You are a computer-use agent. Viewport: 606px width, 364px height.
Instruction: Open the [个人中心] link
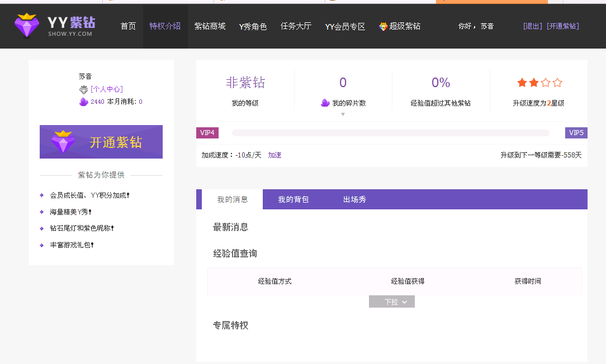107,89
